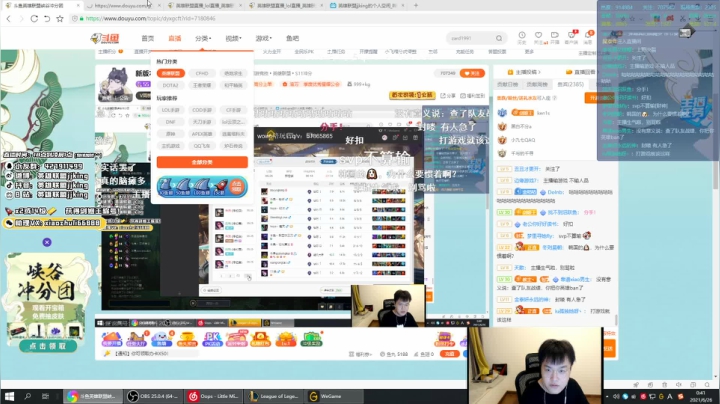Open the Windows Start menu
The width and height of the screenshot is (720, 404).
coord(9,396)
